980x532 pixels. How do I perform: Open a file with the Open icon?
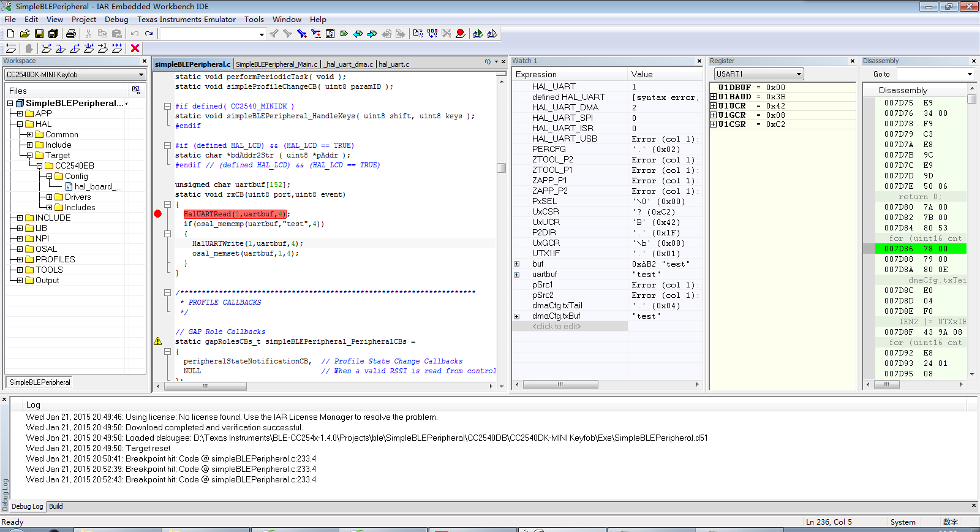25,34
